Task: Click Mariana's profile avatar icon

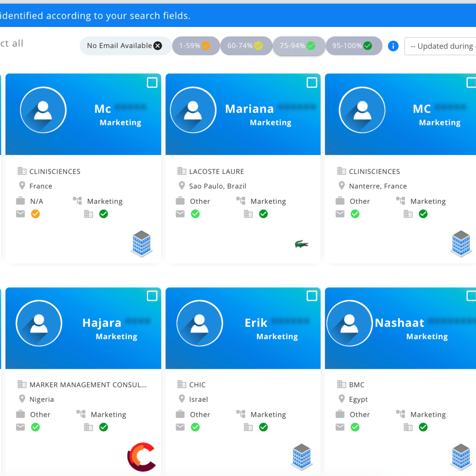Action: pyautogui.click(x=193, y=110)
